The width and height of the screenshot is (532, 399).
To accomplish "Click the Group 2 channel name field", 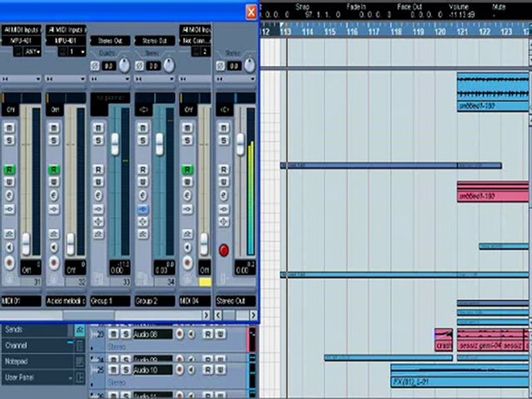I will (x=155, y=300).
